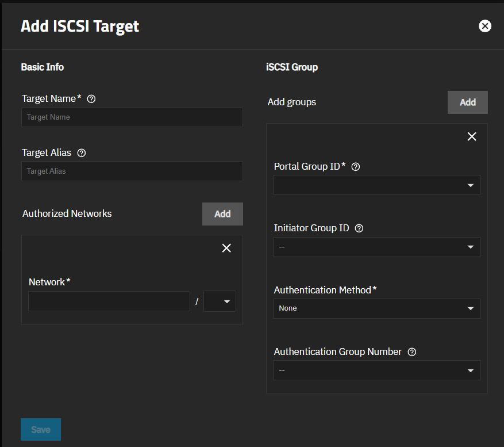The width and height of the screenshot is (504, 447).
Task: Remove the Authorized Network entry with X icon
Action: 226,248
